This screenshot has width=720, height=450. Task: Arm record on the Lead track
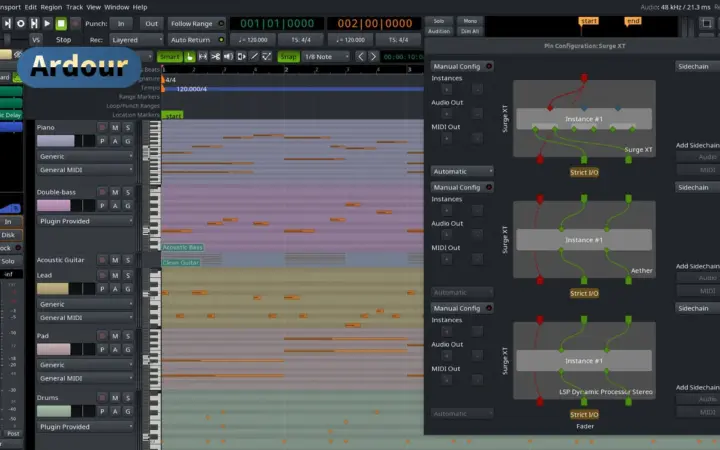(x=102, y=275)
